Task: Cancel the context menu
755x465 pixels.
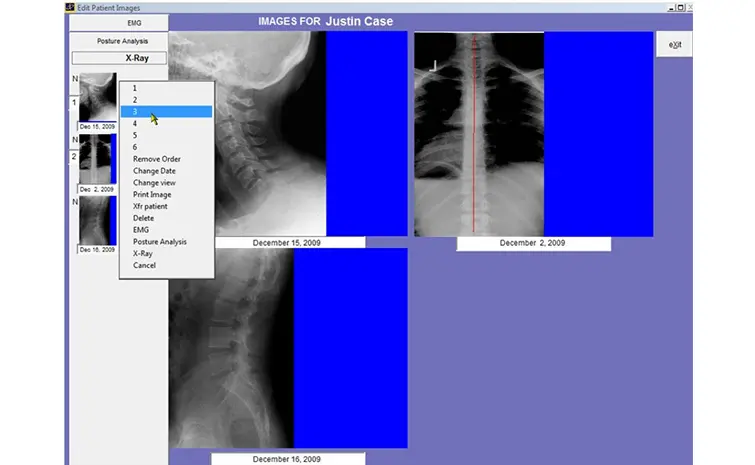Action: click(166, 265)
